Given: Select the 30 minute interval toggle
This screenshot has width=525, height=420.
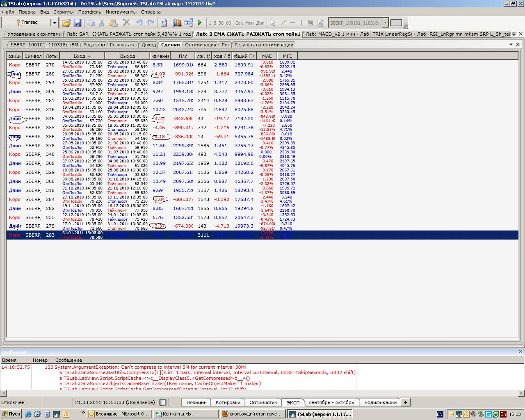Looking at the screenshot, I should point(221,23).
